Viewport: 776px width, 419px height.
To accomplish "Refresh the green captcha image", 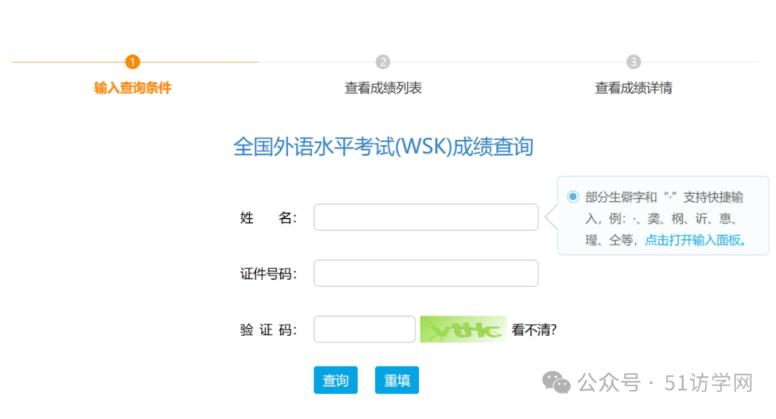I will 461,329.
